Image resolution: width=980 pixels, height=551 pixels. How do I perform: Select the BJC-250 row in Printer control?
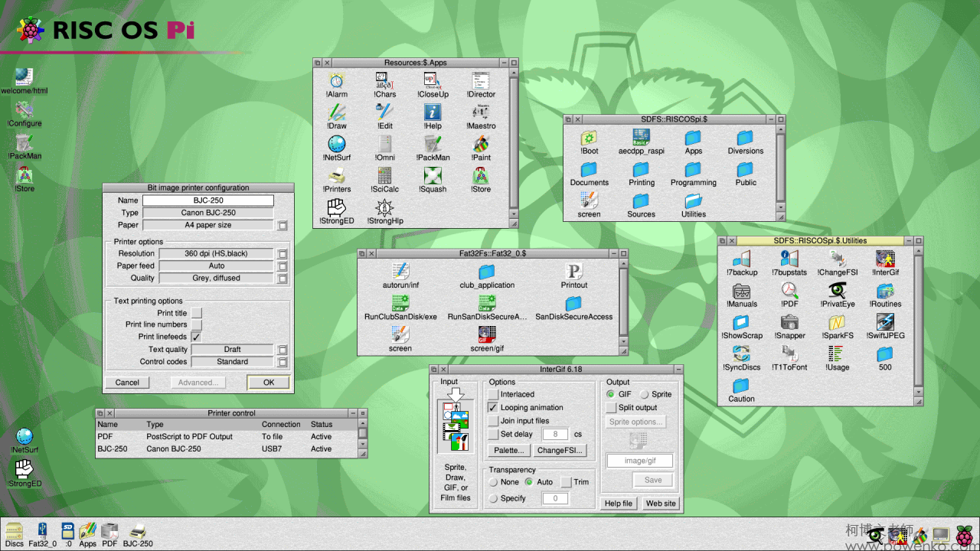pyautogui.click(x=226, y=449)
